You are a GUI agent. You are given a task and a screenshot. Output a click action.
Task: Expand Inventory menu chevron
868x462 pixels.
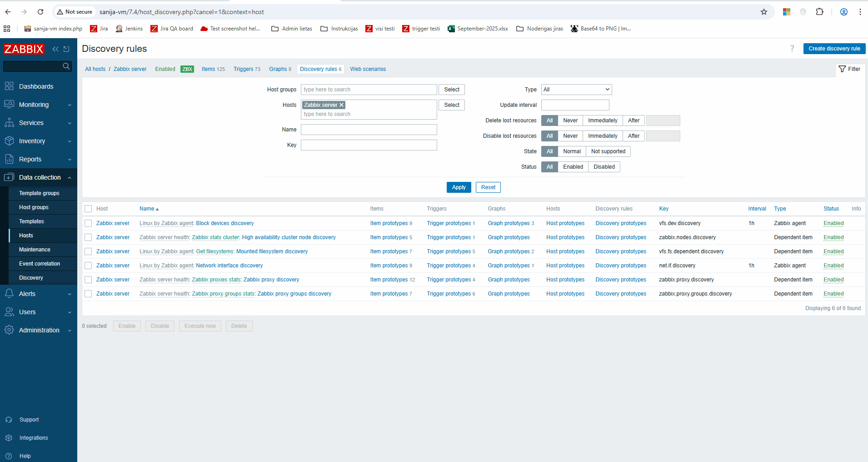(x=70, y=141)
